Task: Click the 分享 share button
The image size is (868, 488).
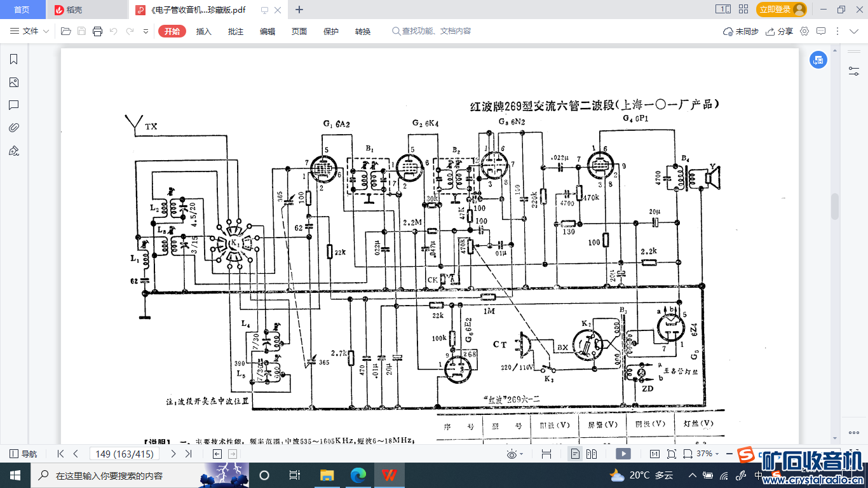Action: point(780,31)
